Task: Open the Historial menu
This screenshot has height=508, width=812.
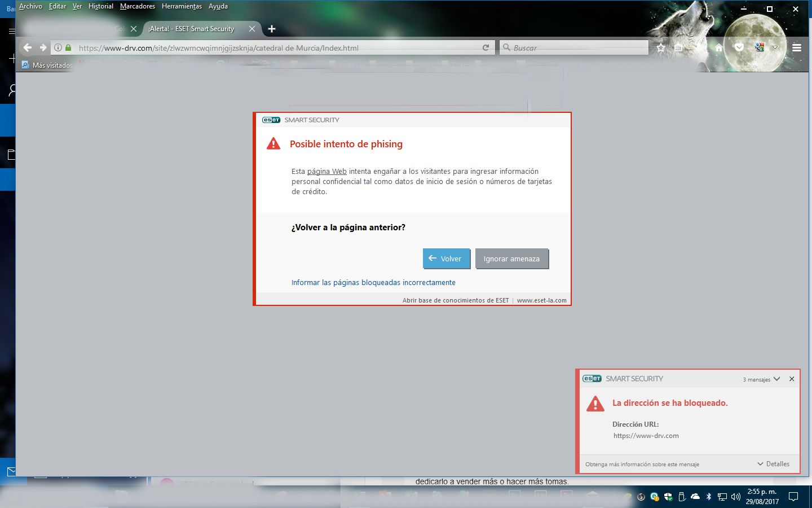Action: click(101, 6)
